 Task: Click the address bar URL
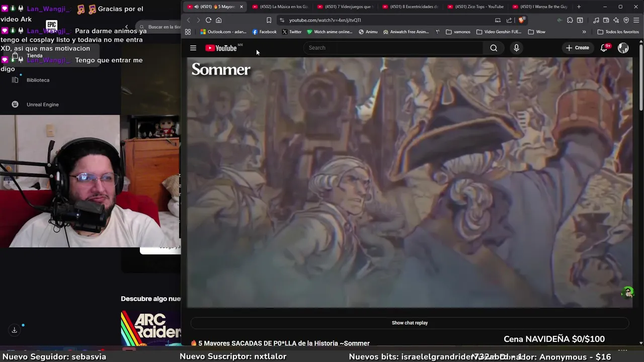click(325, 20)
